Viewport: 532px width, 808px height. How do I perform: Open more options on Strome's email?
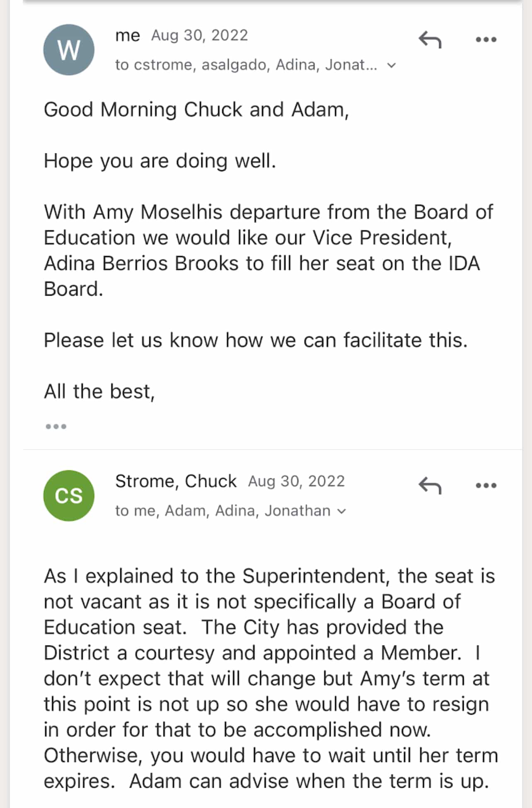486,485
